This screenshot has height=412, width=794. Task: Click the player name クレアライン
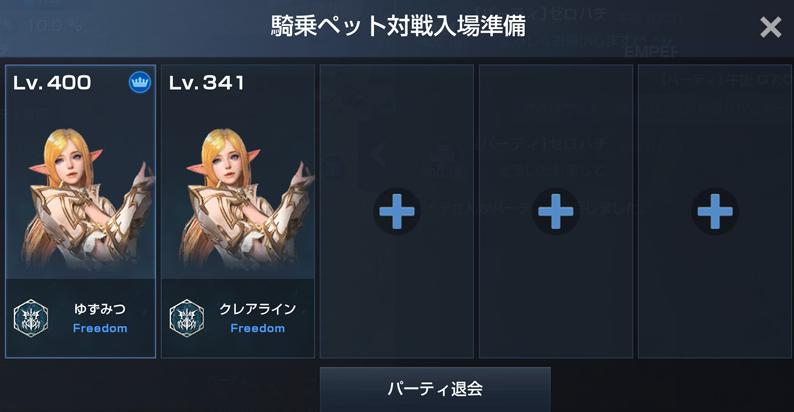(258, 309)
